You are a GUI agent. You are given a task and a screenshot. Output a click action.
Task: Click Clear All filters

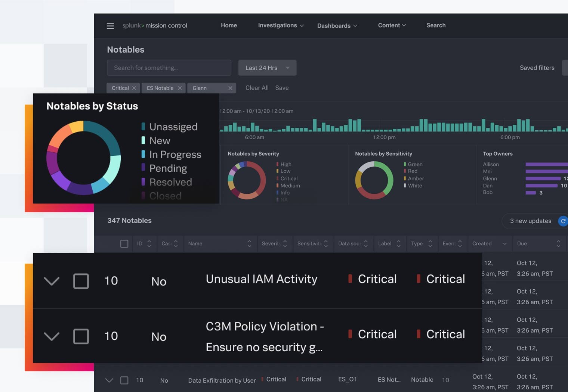257,88
